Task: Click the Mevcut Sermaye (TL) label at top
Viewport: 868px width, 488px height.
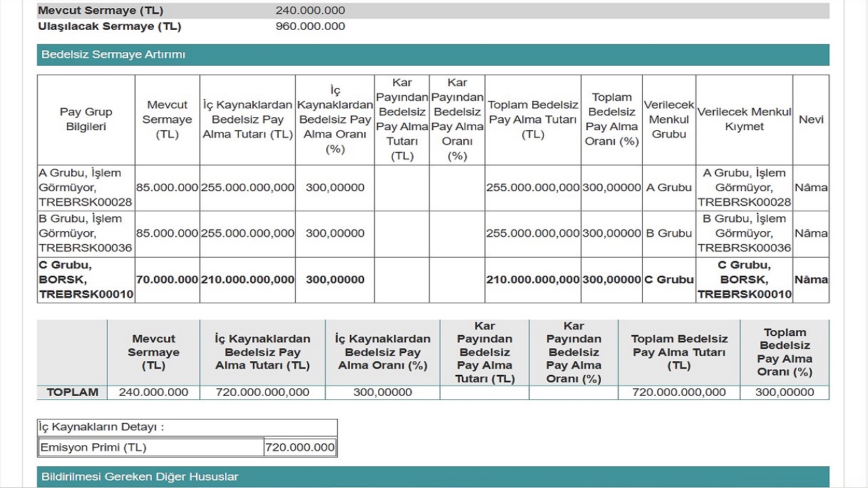Action: click(x=100, y=10)
